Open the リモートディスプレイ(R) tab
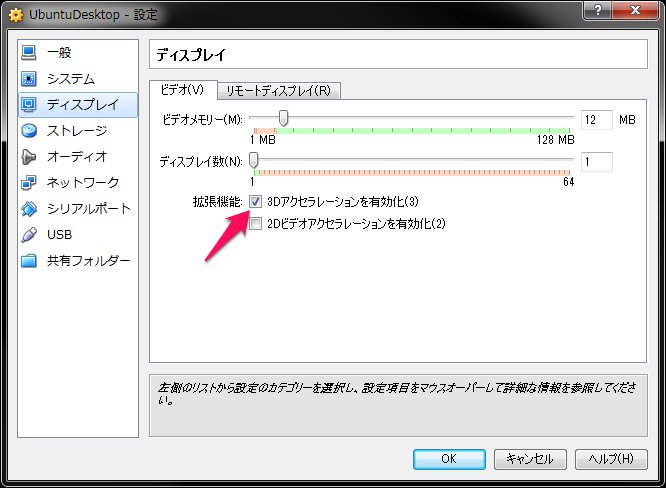This screenshot has width=666, height=488. click(x=279, y=90)
